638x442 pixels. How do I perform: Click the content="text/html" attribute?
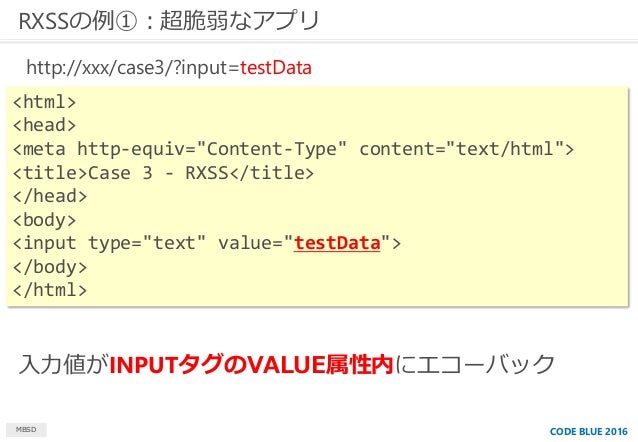(x=467, y=149)
